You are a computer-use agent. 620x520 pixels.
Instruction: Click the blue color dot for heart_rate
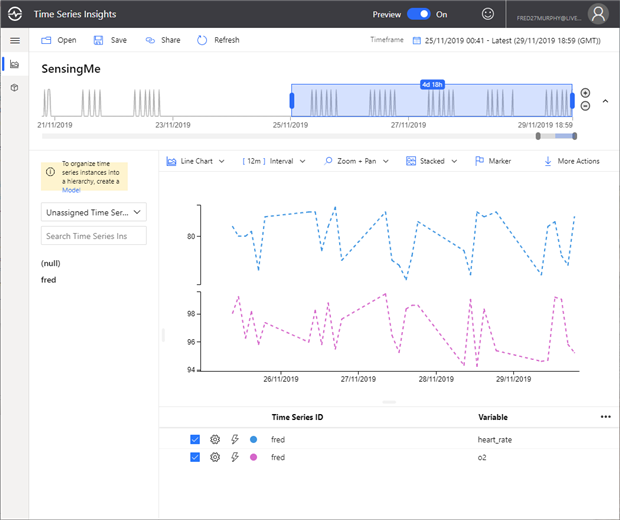click(253, 439)
